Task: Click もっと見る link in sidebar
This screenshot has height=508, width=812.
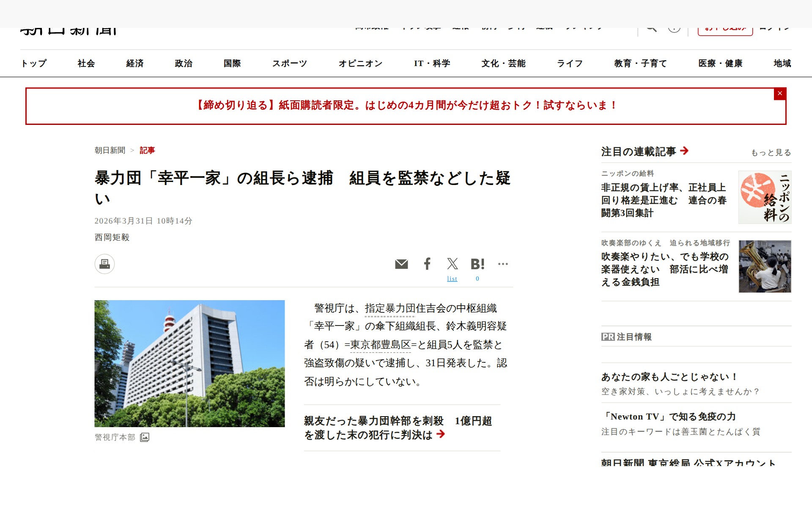Action: 771,153
